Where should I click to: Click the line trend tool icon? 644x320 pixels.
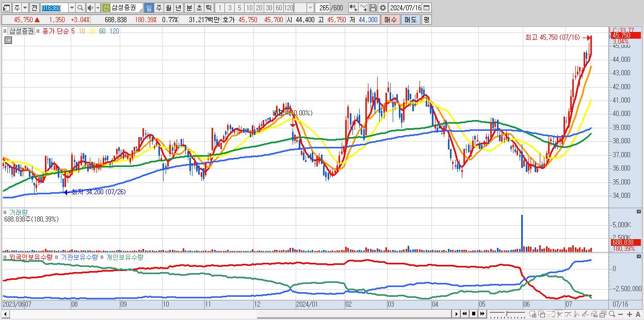[x=568, y=314]
